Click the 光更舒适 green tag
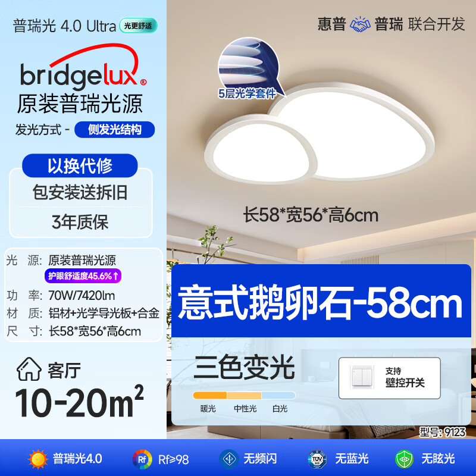 138,26
